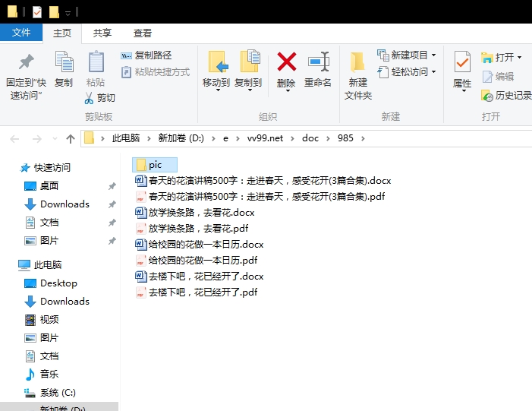Screen dimensions: 532x411
Task: Open the Quick Access Toolbar customize arrow
Action: point(68,13)
